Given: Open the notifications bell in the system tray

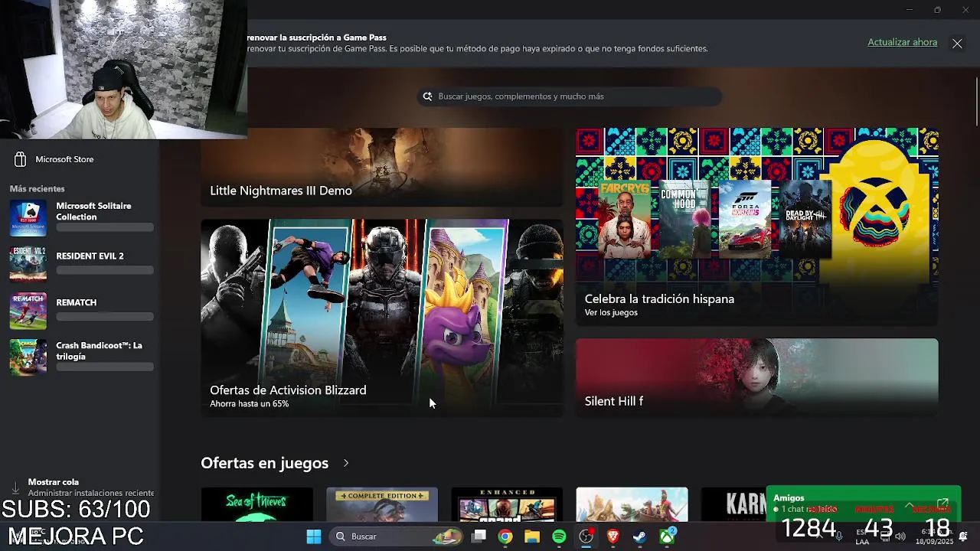Looking at the screenshot, I should [963, 536].
